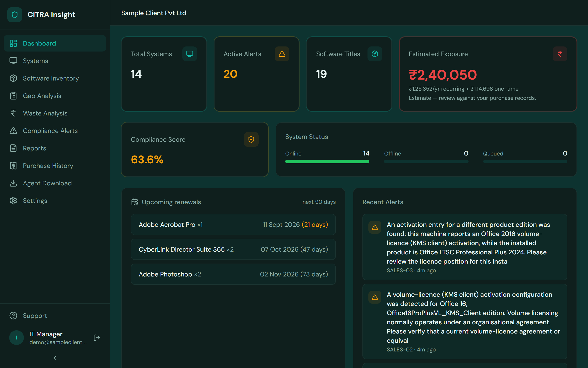This screenshot has height=368, width=588.
Task: Click the Recent Alerts heading
Action: (383, 202)
